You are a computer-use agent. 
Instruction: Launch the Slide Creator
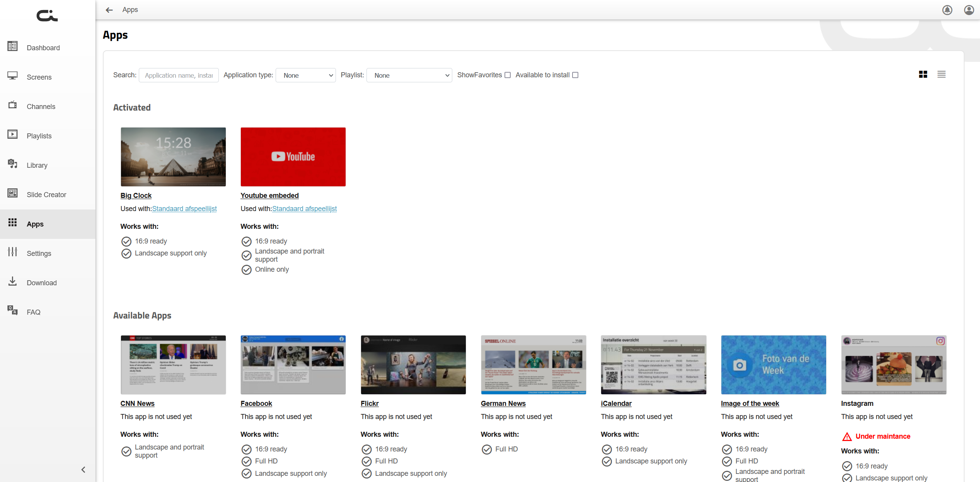(x=46, y=194)
